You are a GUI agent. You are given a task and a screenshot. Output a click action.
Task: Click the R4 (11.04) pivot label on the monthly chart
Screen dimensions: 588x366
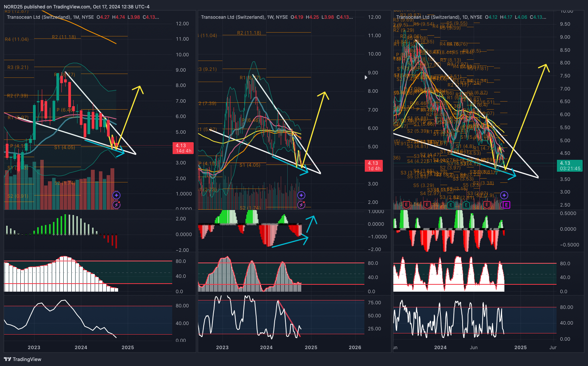point(17,39)
